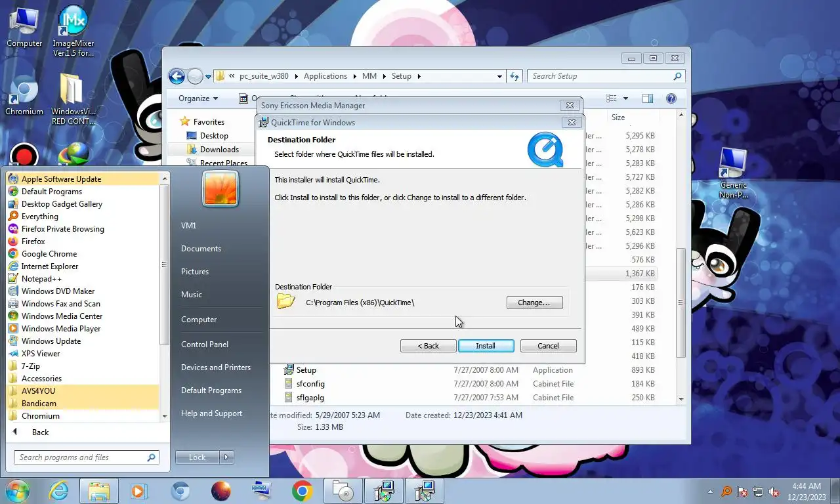Image resolution: width=840 pixels, height=504 pixels.
Task: Launch Firefox from the programs list
Action: 83,241
